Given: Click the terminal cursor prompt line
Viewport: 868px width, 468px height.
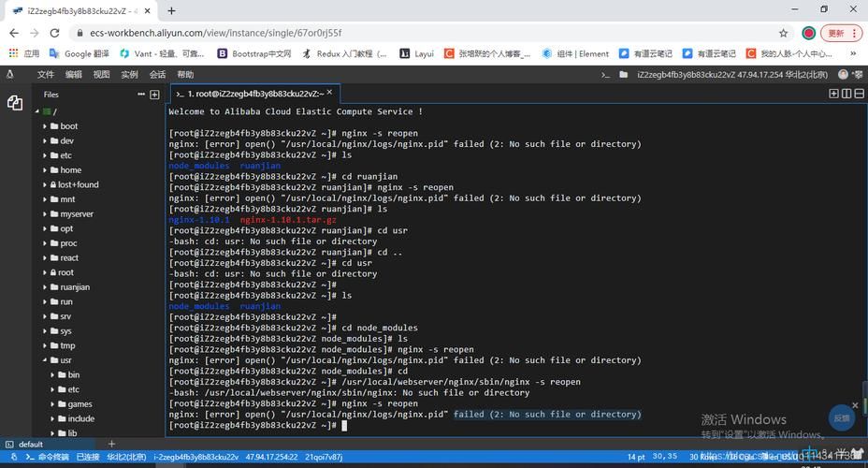Looking at the screenshot, I should [258, 425].
